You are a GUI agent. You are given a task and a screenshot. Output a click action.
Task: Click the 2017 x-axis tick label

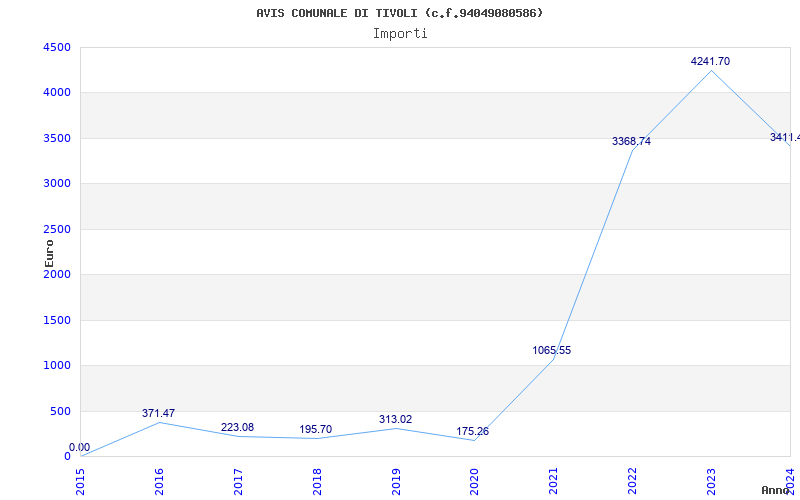coord(238,482)
